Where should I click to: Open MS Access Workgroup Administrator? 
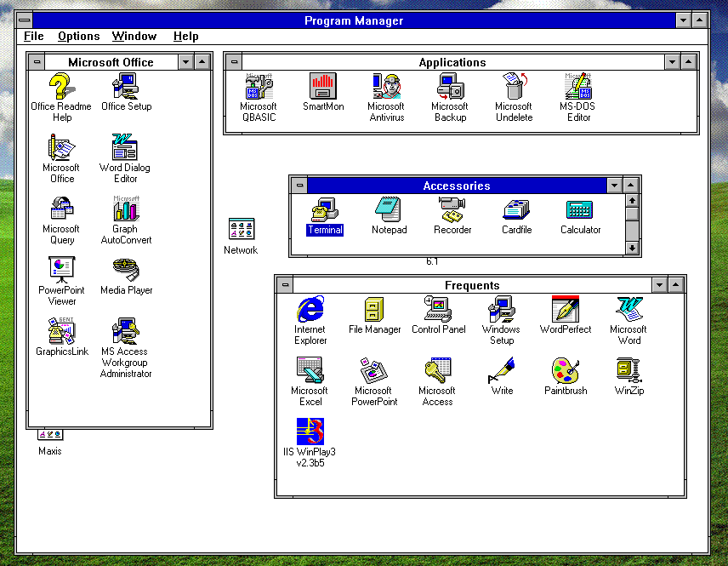pos(126,332)
